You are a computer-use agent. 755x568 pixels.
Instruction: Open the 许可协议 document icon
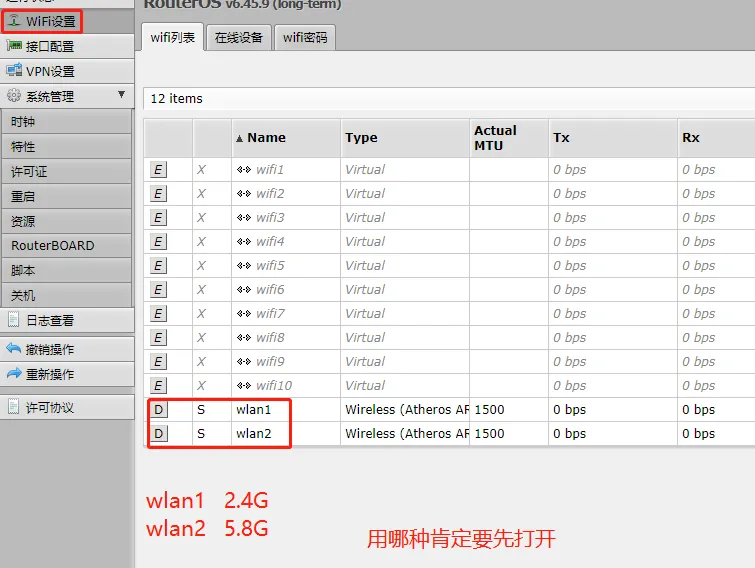pyautogui.click(x=13, y=407)
